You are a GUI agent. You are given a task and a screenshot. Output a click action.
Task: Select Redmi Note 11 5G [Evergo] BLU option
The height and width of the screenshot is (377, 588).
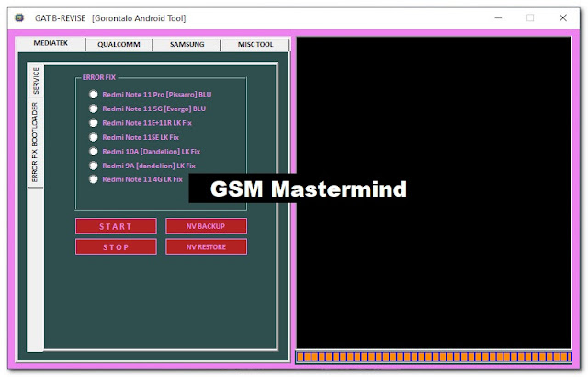coord(147,109)
